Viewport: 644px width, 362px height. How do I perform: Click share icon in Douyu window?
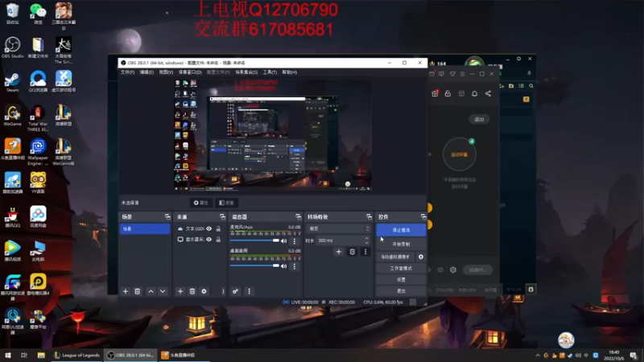[x=488, y=93]
